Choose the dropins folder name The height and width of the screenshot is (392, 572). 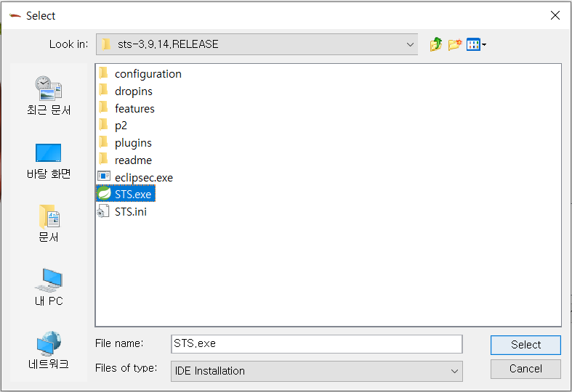click(x=134, y=91)
